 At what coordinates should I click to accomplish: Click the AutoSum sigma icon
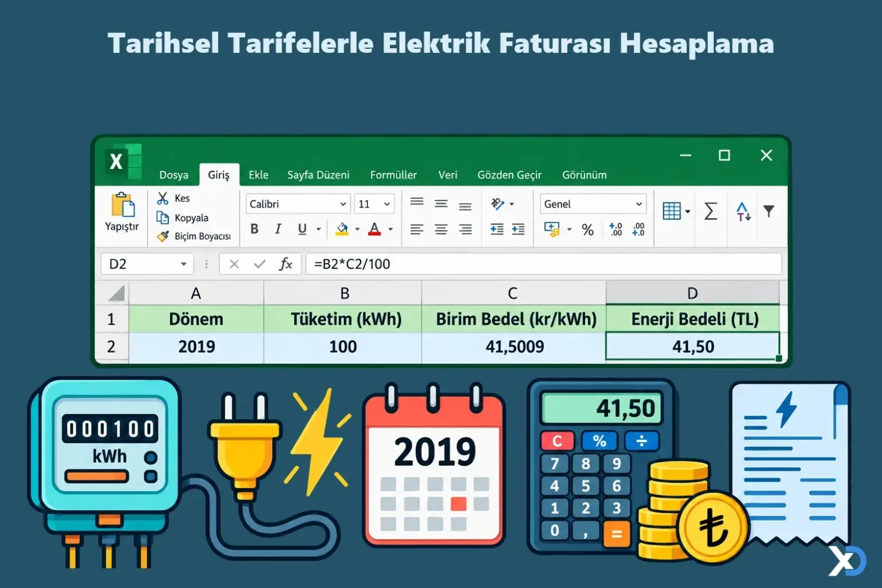(710, 211)
